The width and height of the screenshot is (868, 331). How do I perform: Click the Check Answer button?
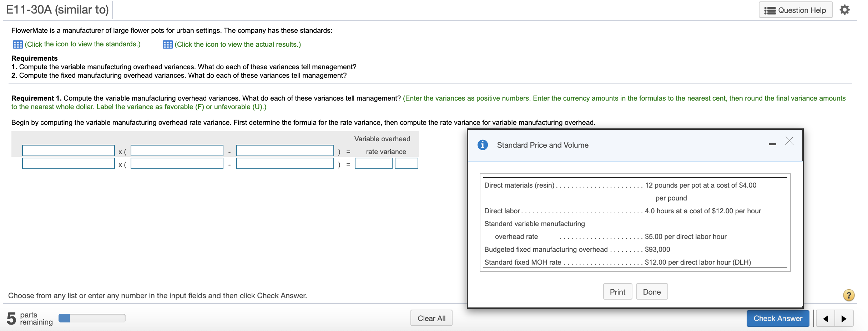(778, 318)
